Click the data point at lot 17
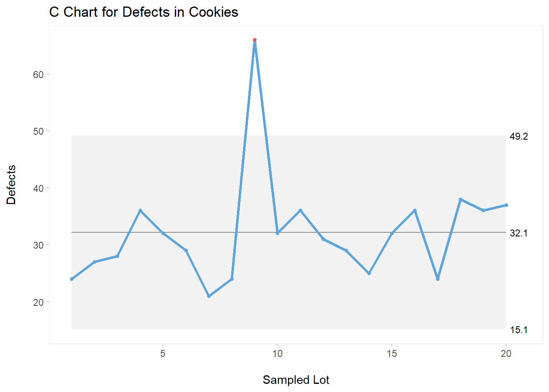Viewport: 549px width, 392px height. [437, 279]
